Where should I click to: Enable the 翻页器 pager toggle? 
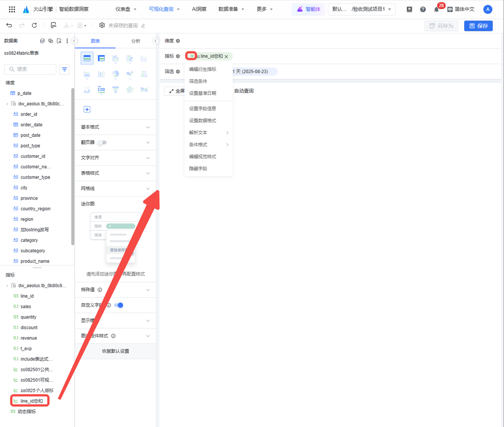[x=102, y=142]
